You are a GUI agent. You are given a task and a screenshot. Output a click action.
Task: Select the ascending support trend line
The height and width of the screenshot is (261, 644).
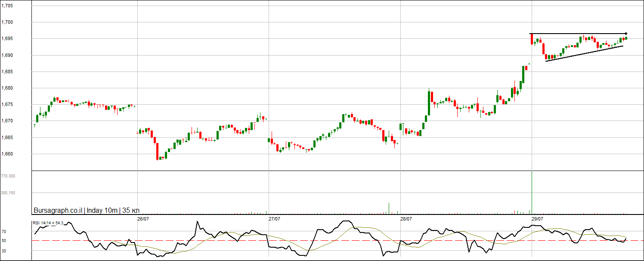click(x=584, y=53)
